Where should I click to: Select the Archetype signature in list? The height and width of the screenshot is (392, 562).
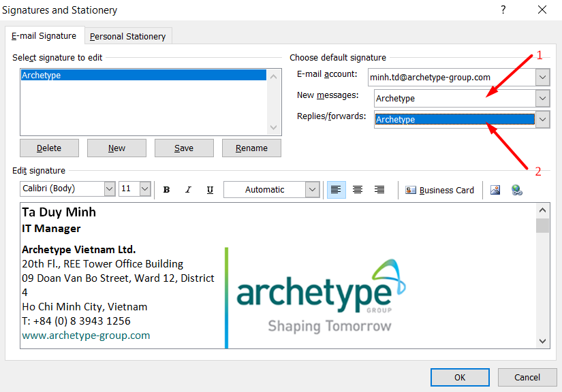(143, 75)
